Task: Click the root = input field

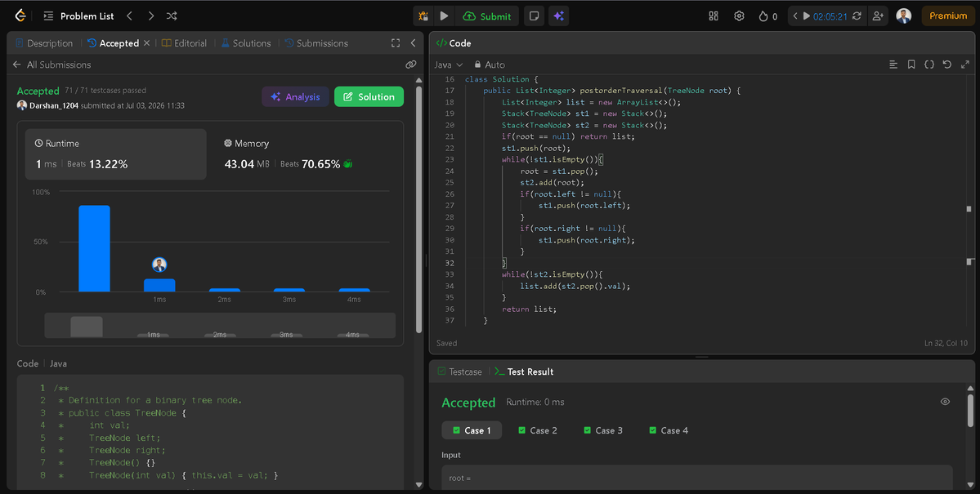Action: pos(697,478)
